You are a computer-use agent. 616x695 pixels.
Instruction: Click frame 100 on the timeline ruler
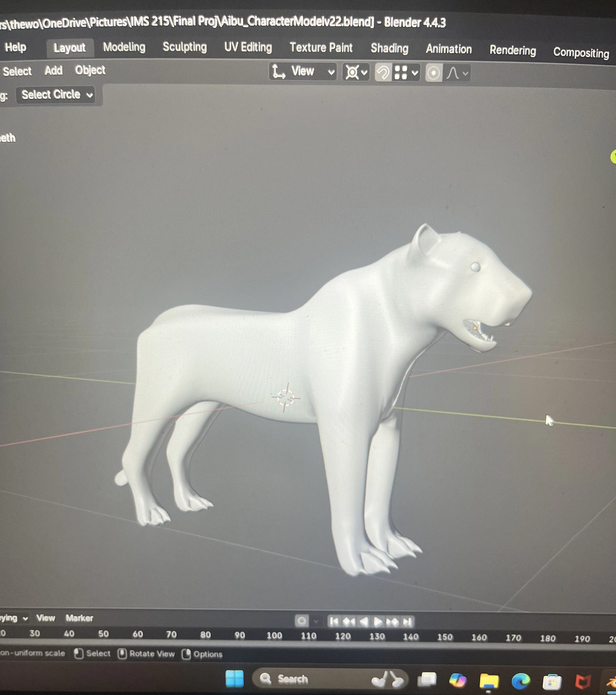[274, 635]
